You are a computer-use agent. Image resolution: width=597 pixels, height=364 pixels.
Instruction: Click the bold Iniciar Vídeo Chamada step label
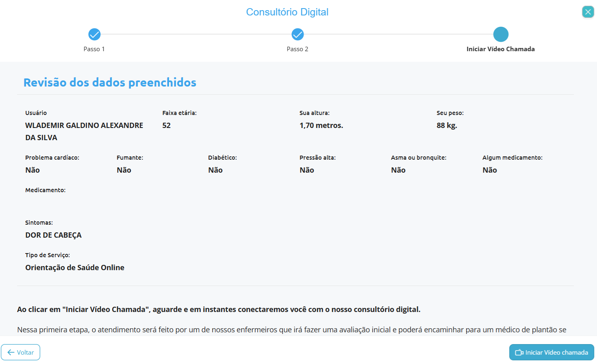(x=500, y=49)
